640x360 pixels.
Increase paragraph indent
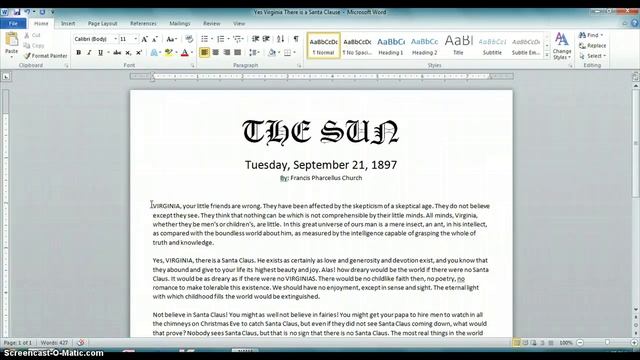coord(266,39)
